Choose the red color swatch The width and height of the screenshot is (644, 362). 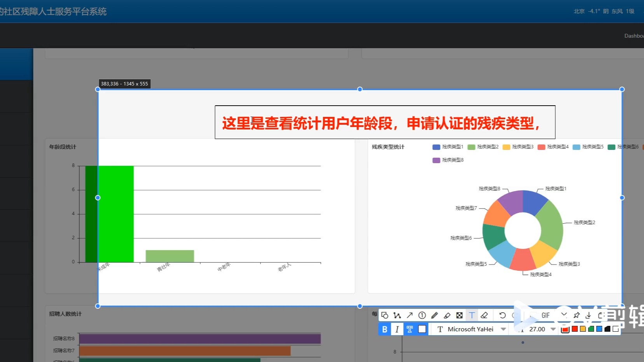pyautogui.click(x=575, y=329)
